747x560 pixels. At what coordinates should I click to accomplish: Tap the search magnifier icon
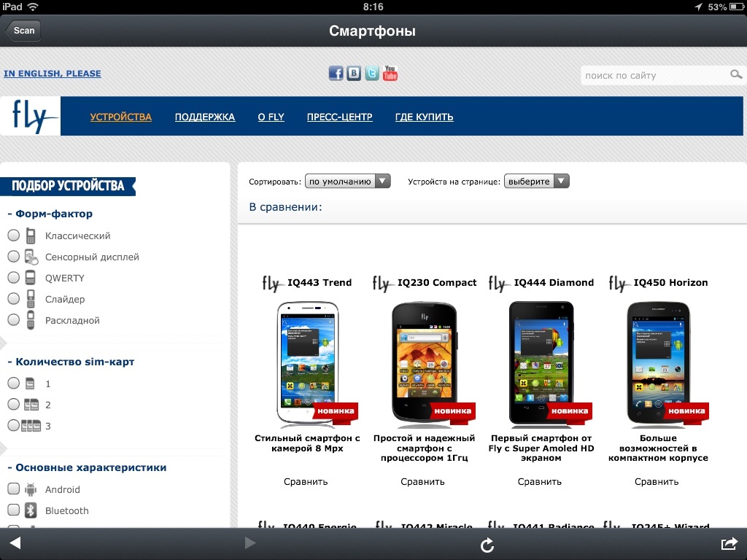pos(736,75)
